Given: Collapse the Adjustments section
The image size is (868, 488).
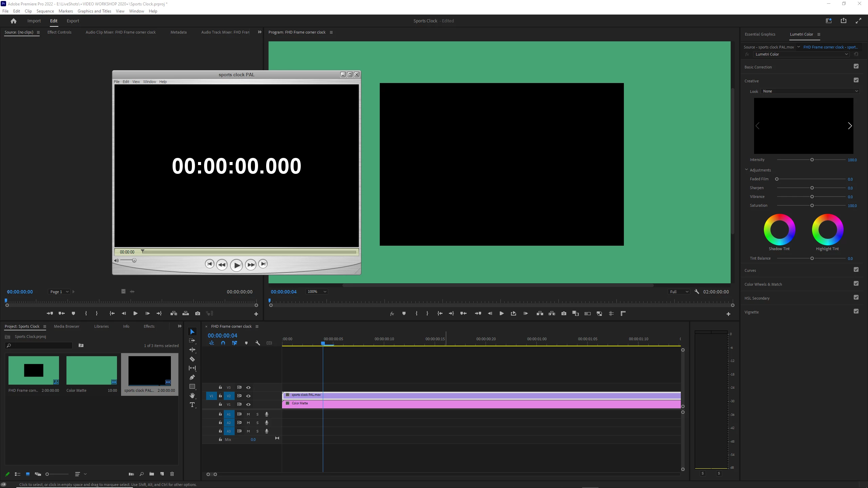Looking at the screenshot, I should pos(747,170).
